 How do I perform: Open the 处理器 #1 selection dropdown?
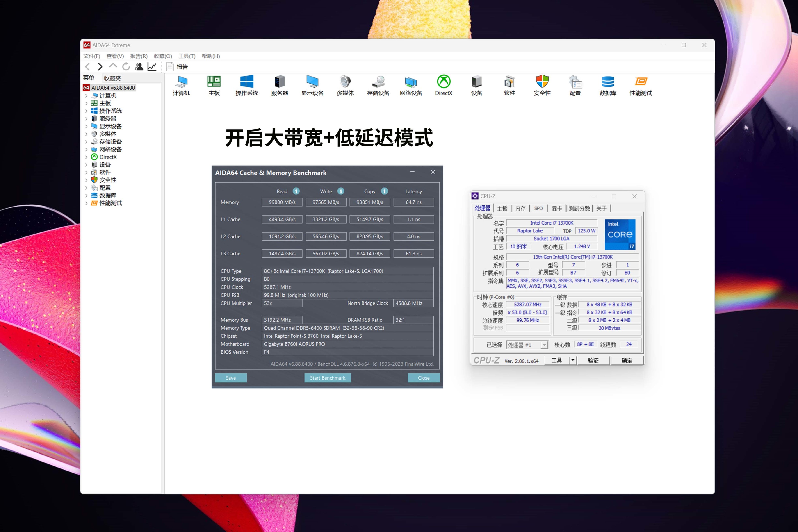pyautogui.click(x=544, y=345)
